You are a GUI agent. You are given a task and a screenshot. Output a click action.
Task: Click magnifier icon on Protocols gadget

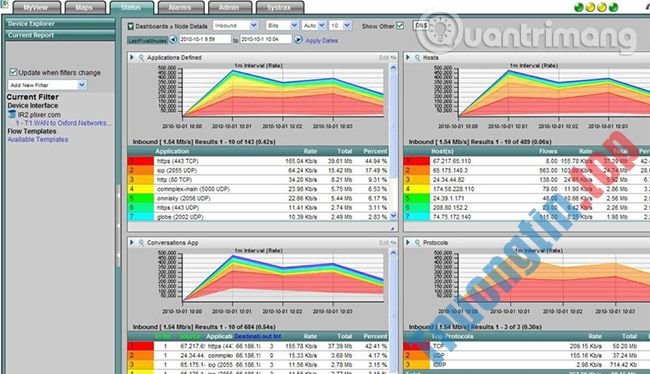417,243
